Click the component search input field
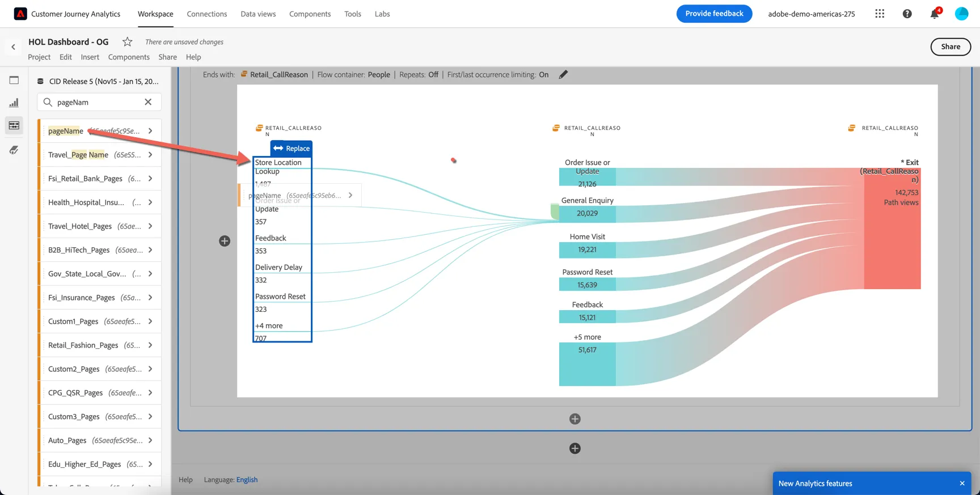 click(99, 102)
